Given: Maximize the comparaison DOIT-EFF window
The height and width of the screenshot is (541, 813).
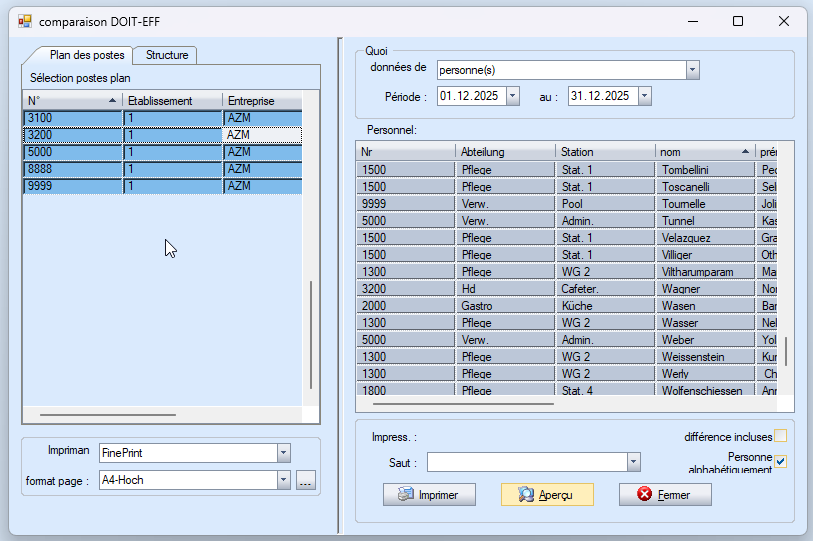Looking at the screenshot, I should click(x=738, y=21).
